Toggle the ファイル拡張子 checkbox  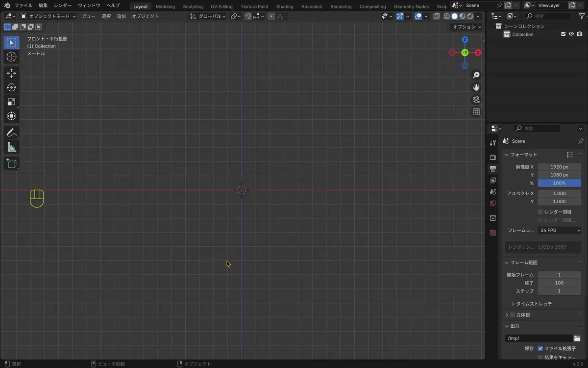point(540,348)
